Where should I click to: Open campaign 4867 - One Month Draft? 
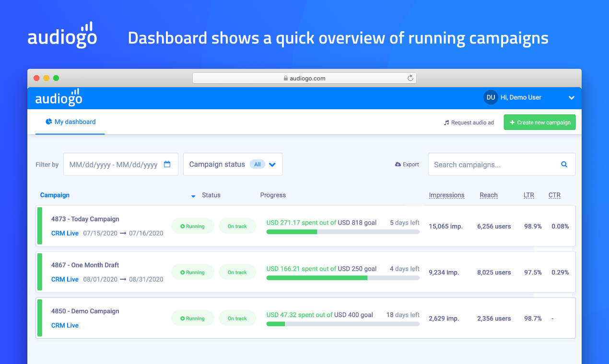click(85, 265)
